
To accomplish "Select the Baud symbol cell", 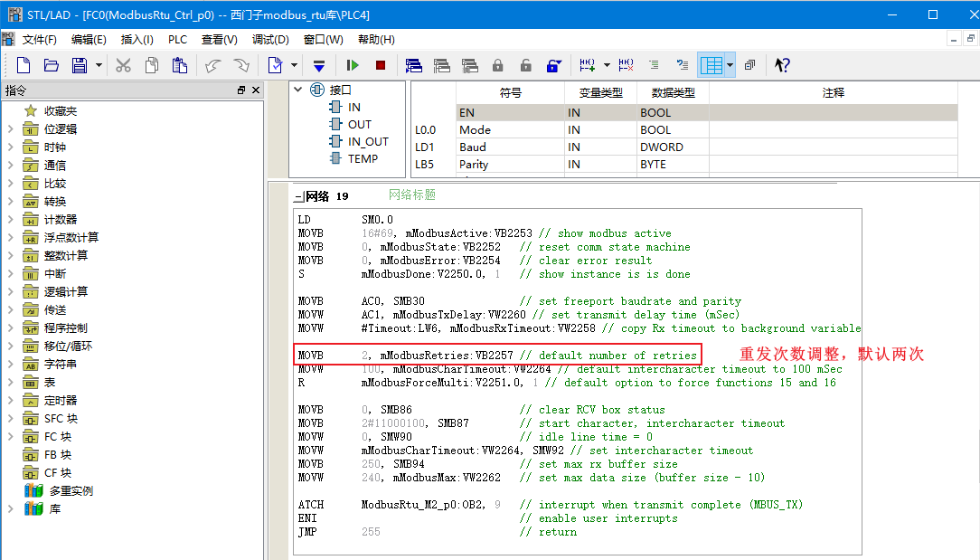I will (x=510, y=147).
